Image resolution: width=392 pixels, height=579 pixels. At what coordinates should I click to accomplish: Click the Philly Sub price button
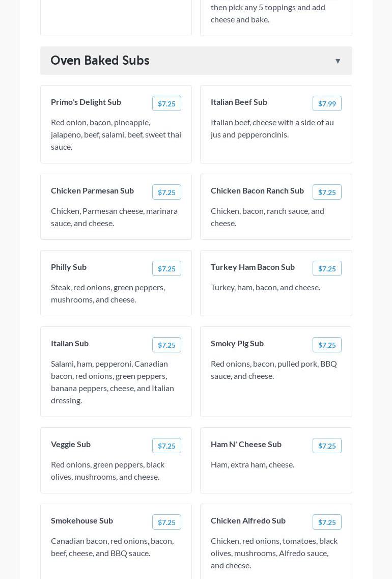166,268
